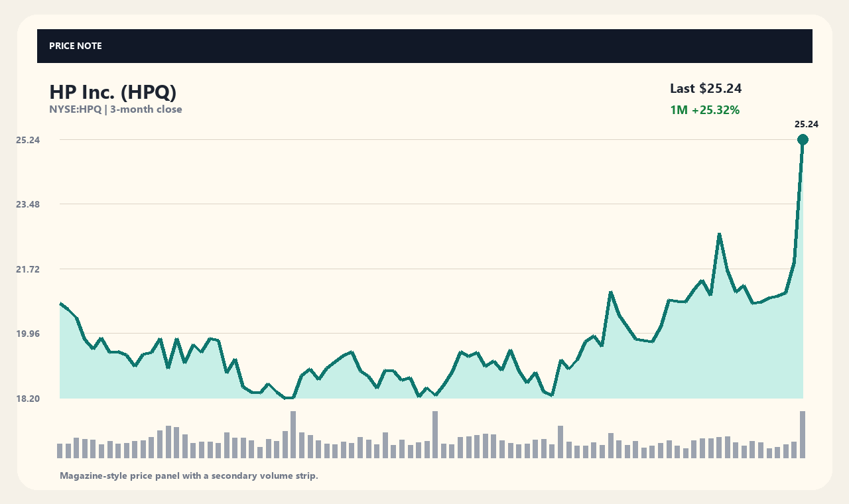Click the 25.24 y-axis label

tap(29, 140)
